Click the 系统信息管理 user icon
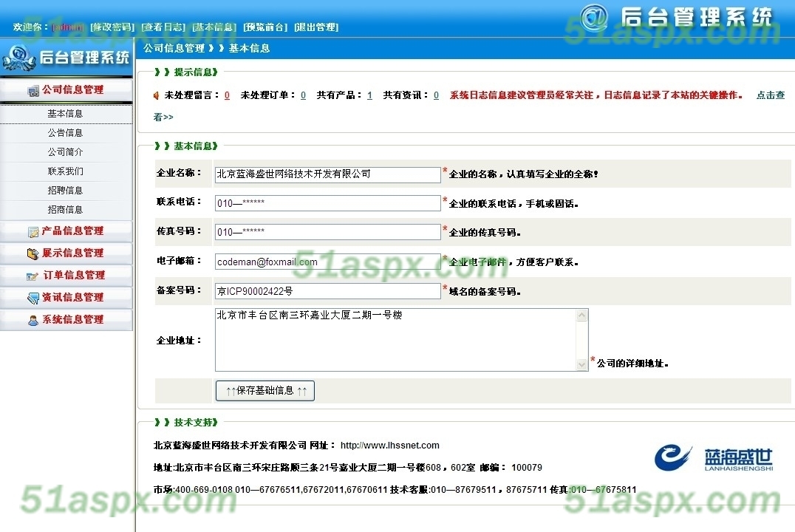The height and width of the screenshot is (532, 795). pos(33,320)
